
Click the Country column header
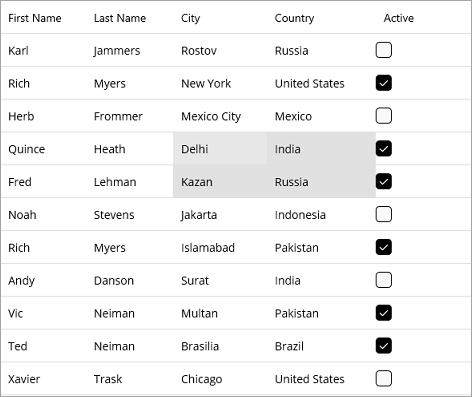[294, 18]
